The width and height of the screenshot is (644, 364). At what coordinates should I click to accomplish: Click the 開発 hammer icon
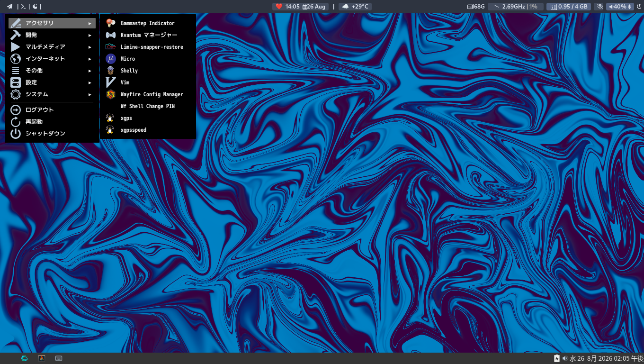[16, 35]
